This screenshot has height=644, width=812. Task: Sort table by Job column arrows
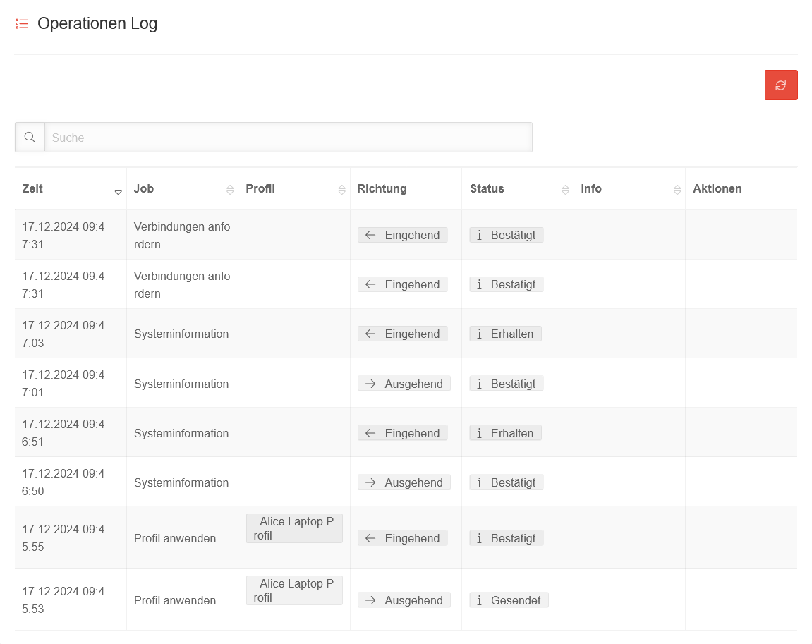coord(230,190)
